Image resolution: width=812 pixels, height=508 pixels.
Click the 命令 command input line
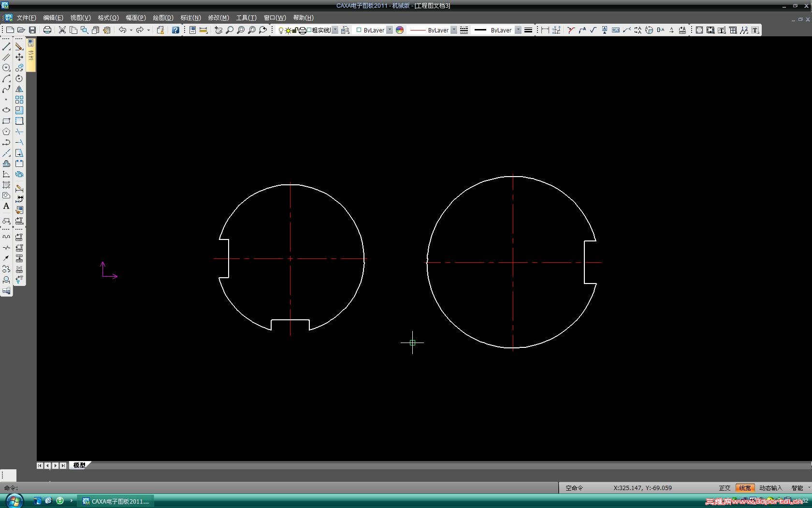[x=280, y=488]
